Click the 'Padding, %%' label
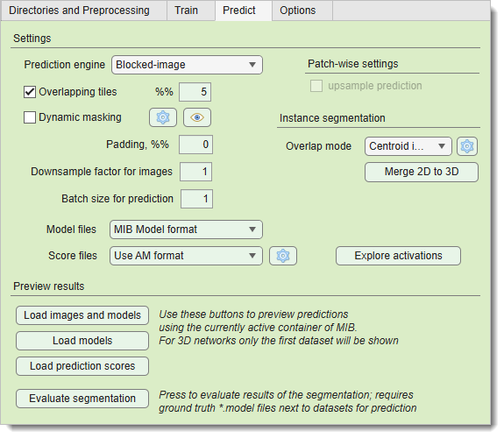504x438 pixels. (x=138, y=145)
